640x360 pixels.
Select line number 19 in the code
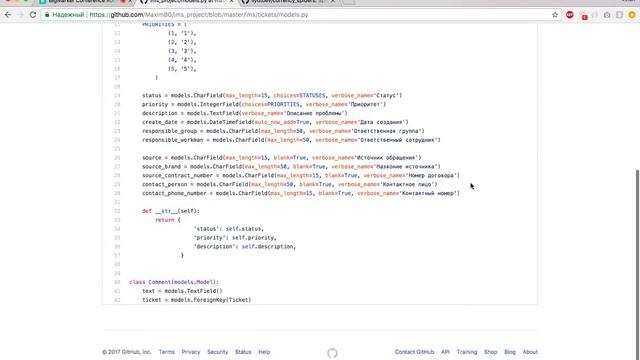pos(117,96)
